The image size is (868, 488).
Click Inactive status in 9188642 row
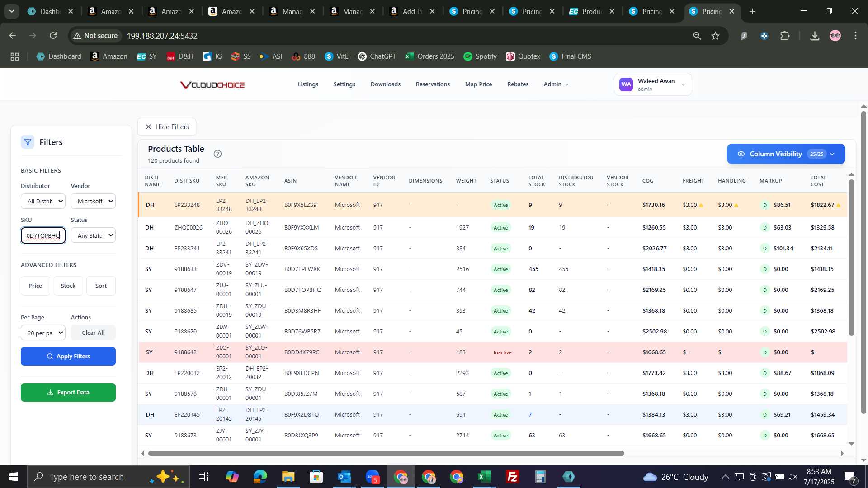pos(502,352)
